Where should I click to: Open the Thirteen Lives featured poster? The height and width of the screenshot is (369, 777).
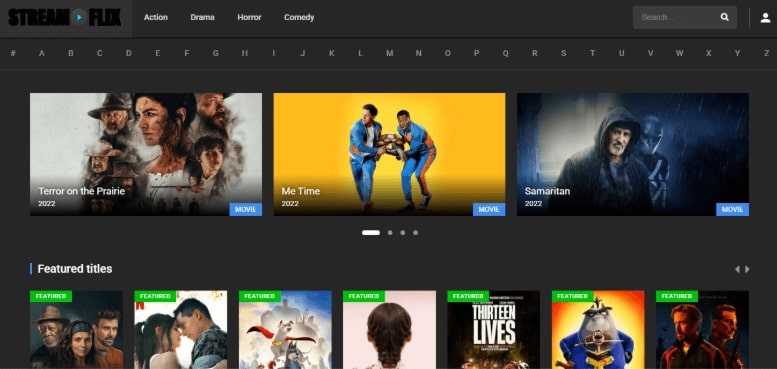point(494,330)
